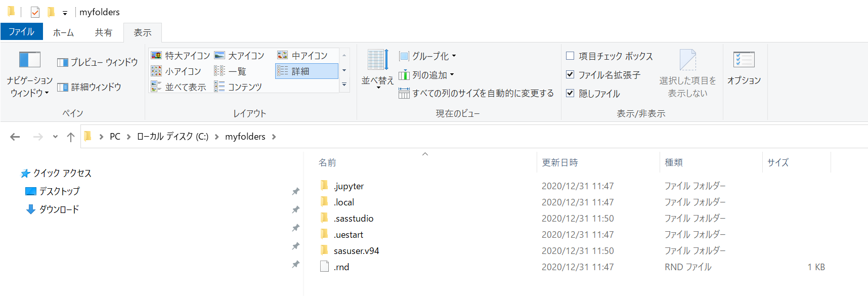
Task: Click the address bar folder icon
Action: (88, 136)
